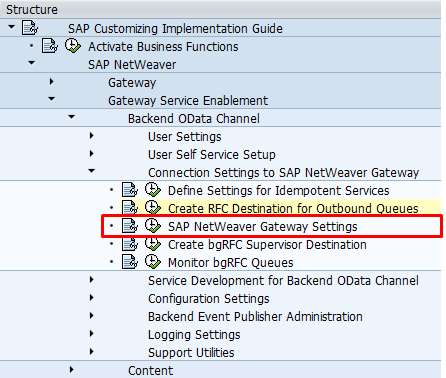Open documentation icon for Define Settings for Idempotent Services
This screenshot has width=446, height=378.
(130, 190)
